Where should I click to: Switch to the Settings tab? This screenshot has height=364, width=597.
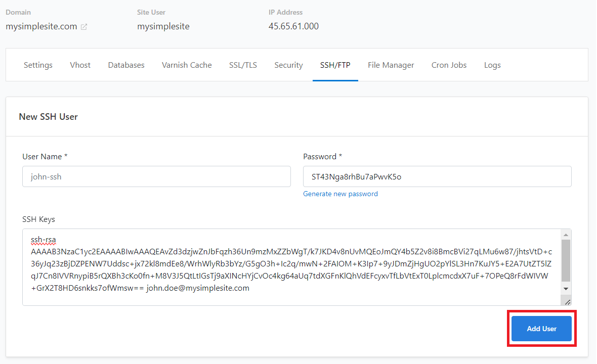tap(37, 65)
